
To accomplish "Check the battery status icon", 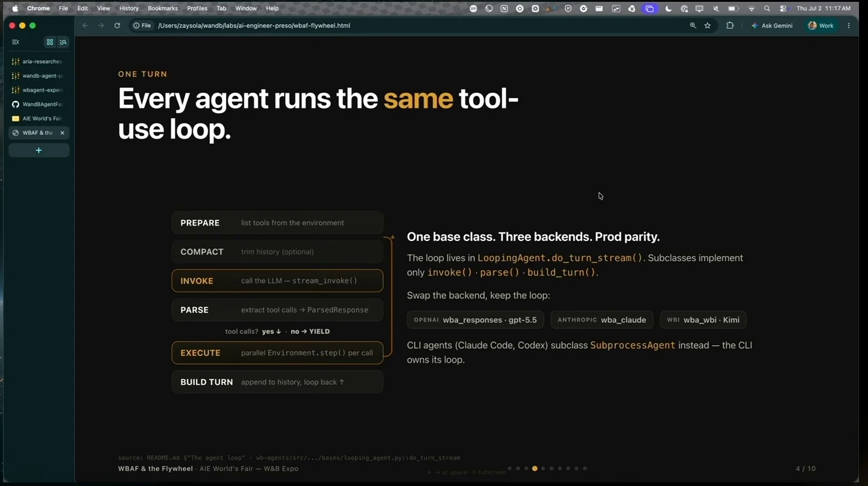I will click(x=734, y=8).
